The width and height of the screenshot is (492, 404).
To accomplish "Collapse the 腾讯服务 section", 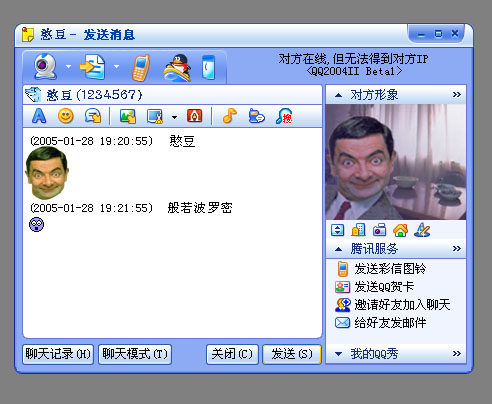I will pos(338,249).
